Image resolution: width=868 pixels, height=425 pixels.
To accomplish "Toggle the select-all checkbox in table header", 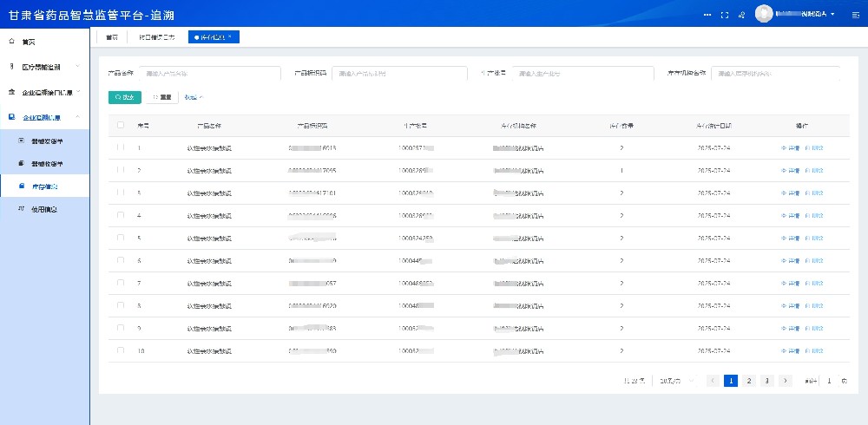I will tap(121, 126).
